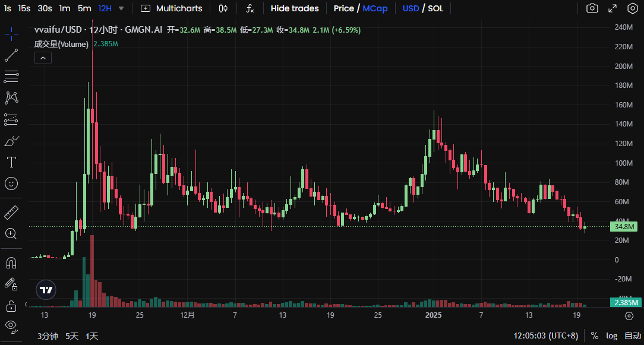Viewport: 644px width, 345px height.
Task: Click the 34.8M current price label
Action: [624, 227]
